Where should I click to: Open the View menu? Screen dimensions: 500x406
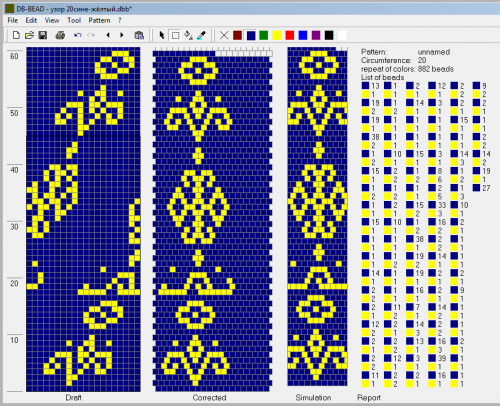pyautogui.click(x=52, y=20)
